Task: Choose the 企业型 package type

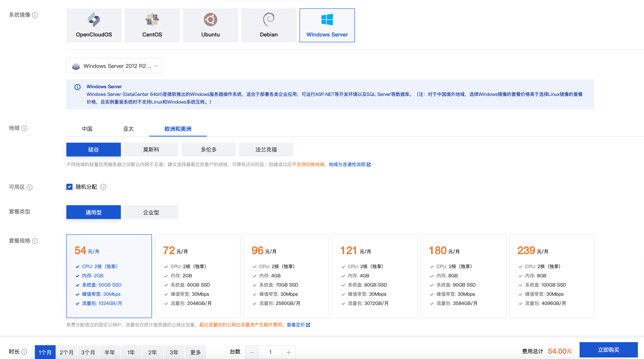Action: [151, 212]
